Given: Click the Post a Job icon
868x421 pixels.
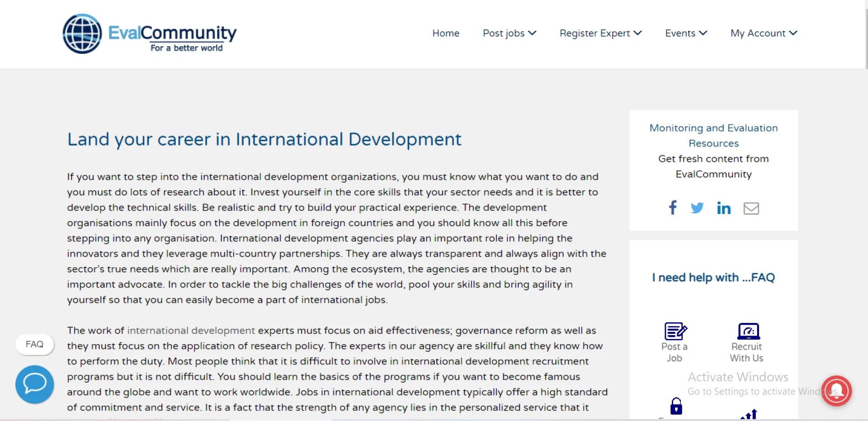Looking at the screenshot, I should point(675,331).
